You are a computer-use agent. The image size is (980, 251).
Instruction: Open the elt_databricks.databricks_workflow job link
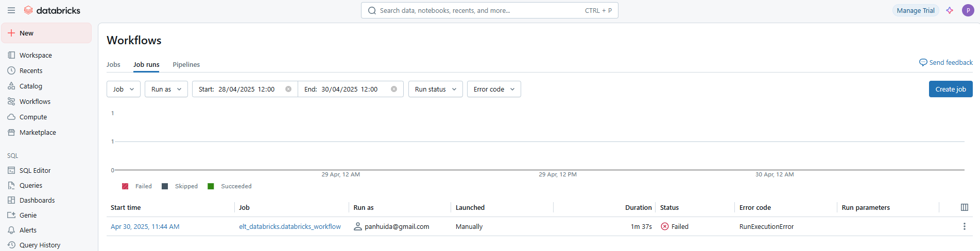290,226
